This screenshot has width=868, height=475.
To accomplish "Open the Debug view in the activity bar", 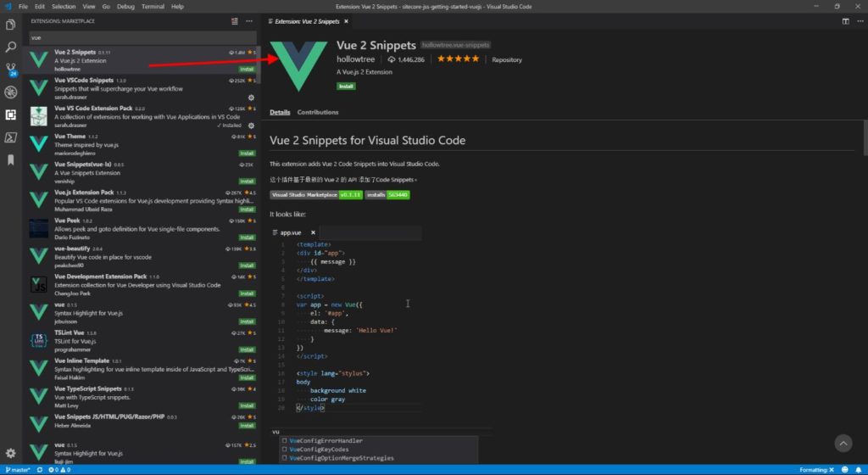I will coord(10,92).
